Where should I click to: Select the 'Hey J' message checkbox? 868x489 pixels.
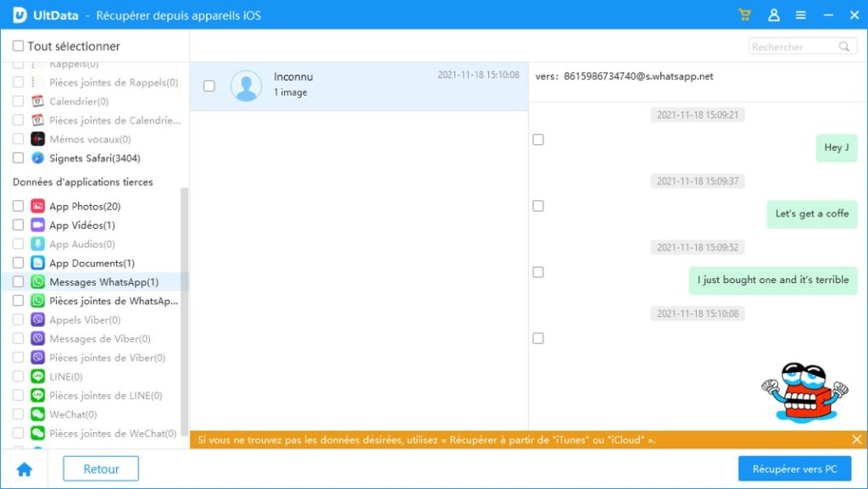pyautogui.click(x=538, y=139)
